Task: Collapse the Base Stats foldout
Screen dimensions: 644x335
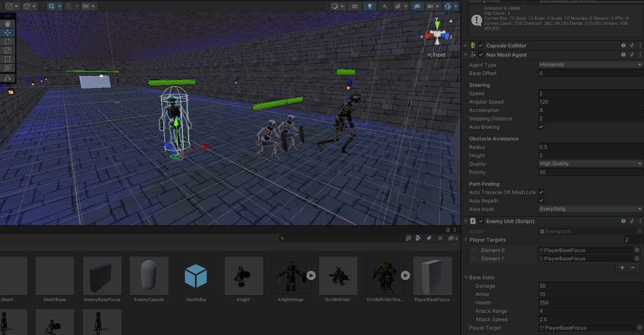Action: coord(466,278)
